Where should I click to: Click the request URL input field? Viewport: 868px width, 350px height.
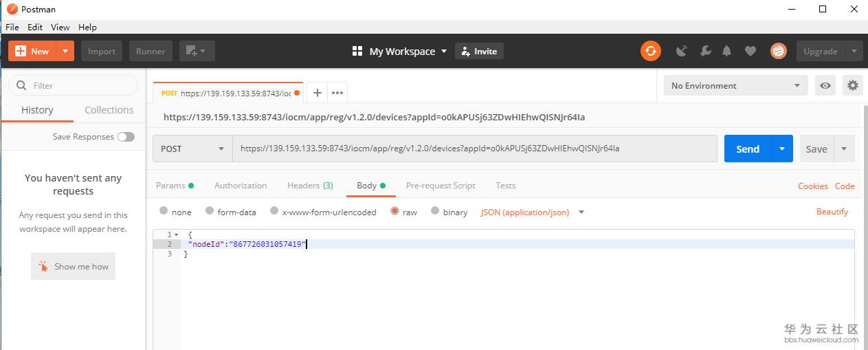click(x=475, y=149)
